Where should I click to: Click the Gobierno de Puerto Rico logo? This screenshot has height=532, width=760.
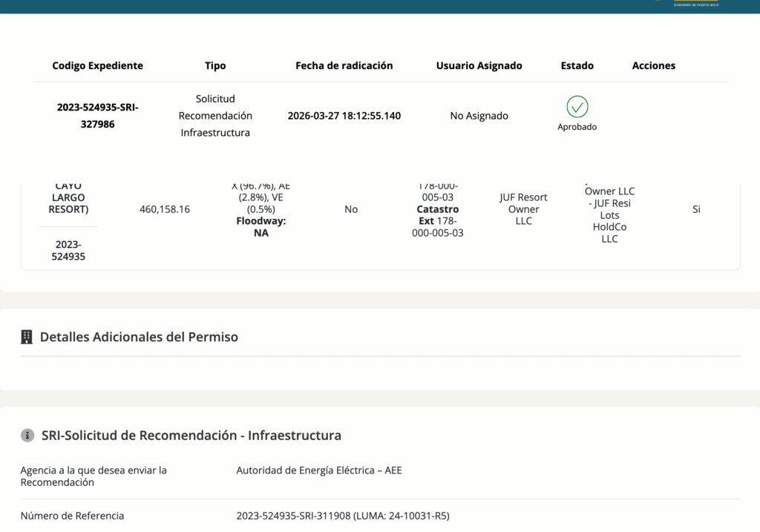coord(695,4)
